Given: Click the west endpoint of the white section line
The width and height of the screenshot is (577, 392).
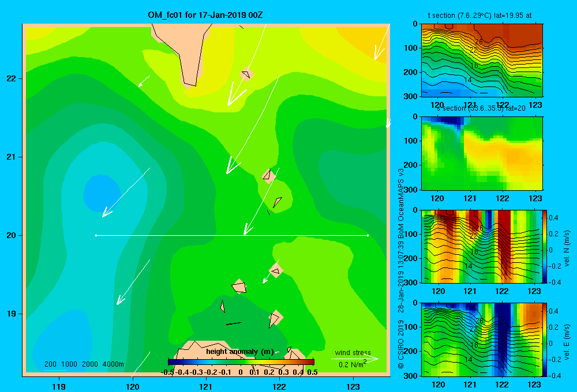Looking at the screenshot, I should 96,235.
